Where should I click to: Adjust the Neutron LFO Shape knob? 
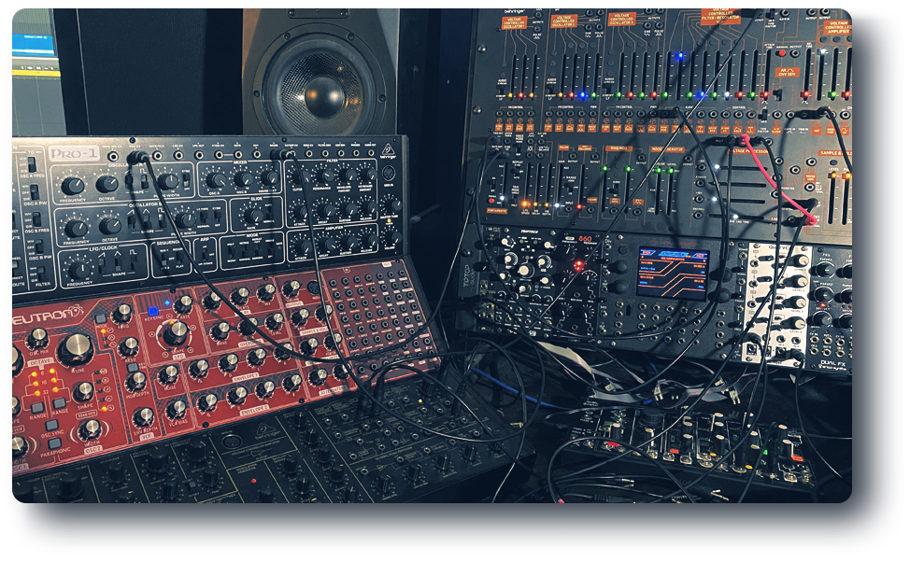175,333
